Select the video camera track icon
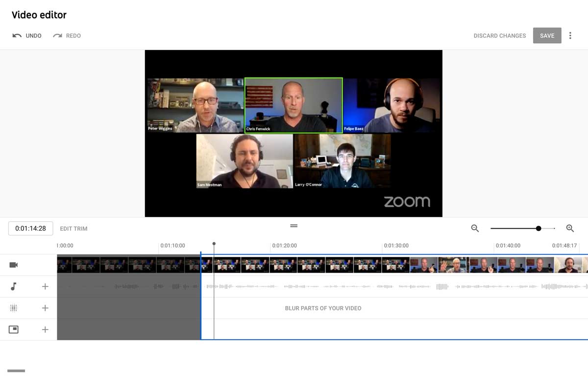588x378 pixels. [x=14, y=265]
